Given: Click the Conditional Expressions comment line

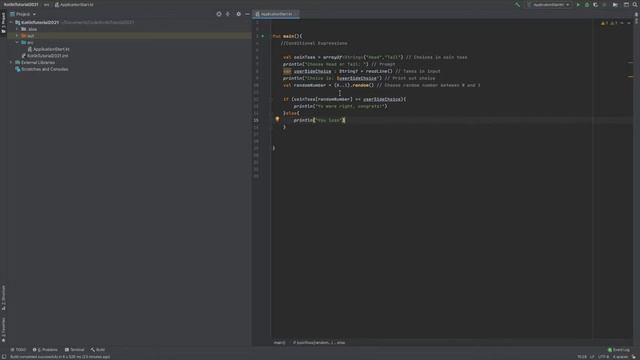Looking at the screenshot, I should pos(314,43).
